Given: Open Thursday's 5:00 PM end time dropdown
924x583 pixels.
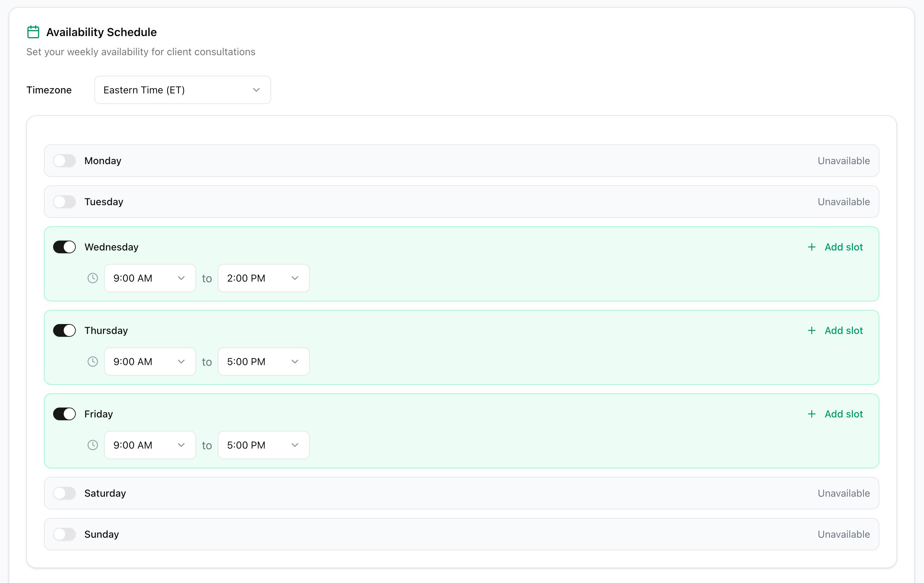Looking at the screenshot, I should coord(264,362).
